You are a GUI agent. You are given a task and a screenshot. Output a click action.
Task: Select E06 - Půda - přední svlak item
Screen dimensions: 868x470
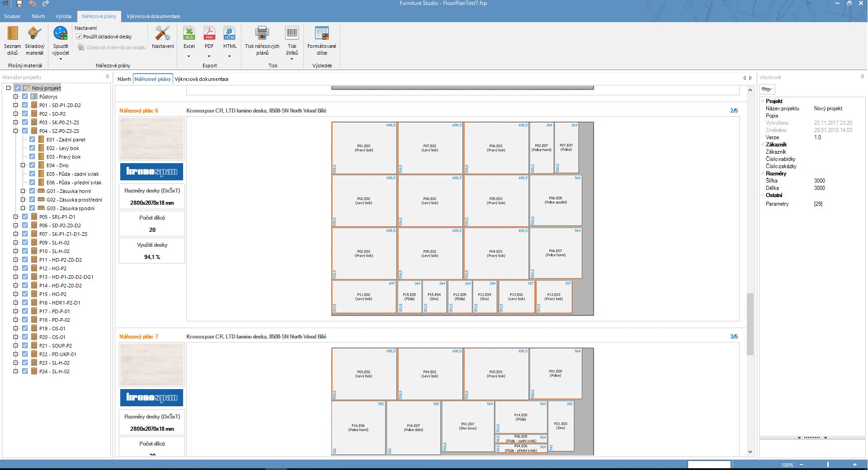[74, 182]
